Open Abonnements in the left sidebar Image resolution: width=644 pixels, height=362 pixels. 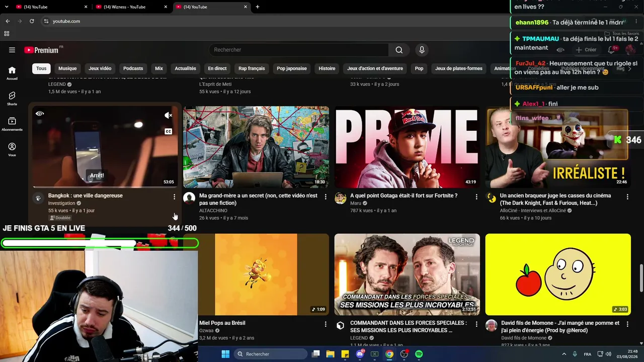(12, 124)
